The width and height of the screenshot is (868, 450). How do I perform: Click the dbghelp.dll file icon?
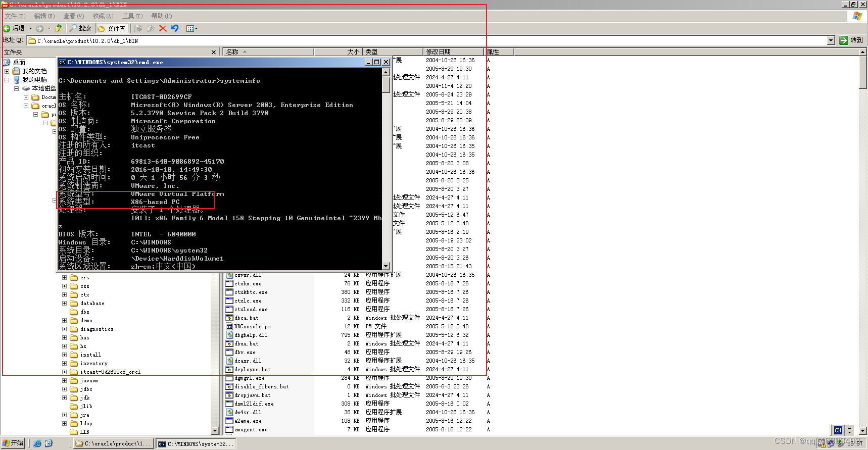click(x=229, y=335)
